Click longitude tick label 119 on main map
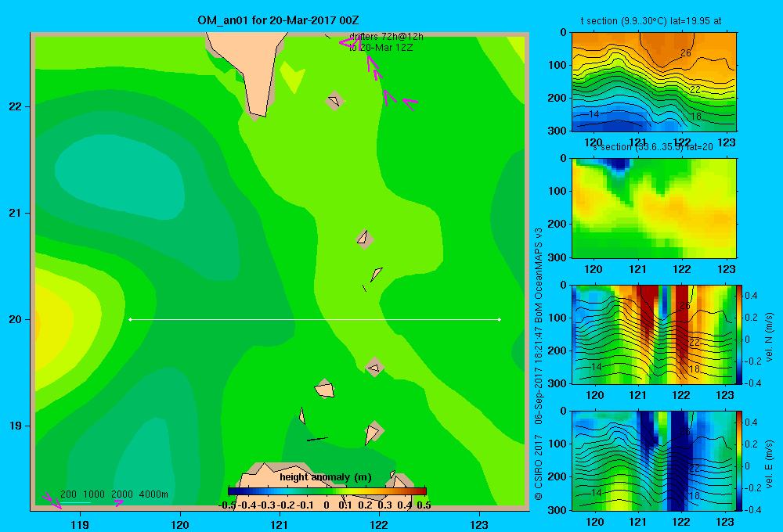This screenshot has width=783, height=532. [81, 524]
